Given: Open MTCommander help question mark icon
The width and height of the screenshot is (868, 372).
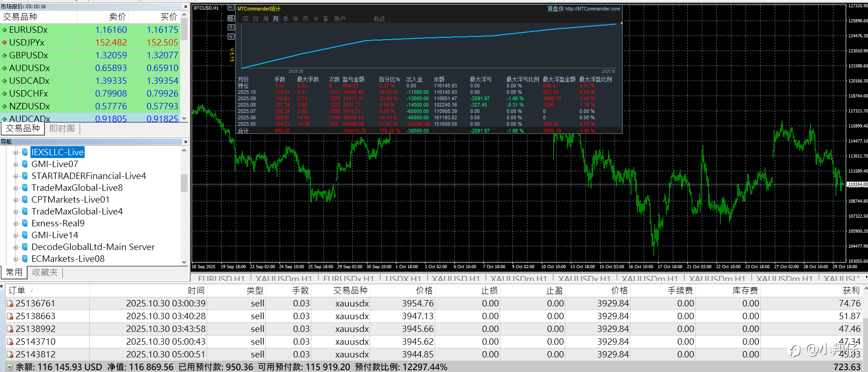Looking at the screenshot, I should (x=231, y=27).
